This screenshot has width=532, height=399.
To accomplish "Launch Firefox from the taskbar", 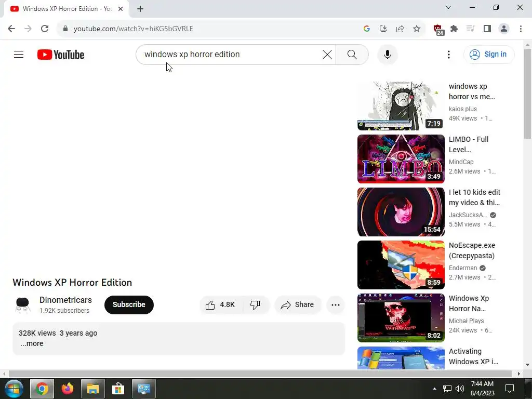I will pyautogui.click(x=67, y=389).
